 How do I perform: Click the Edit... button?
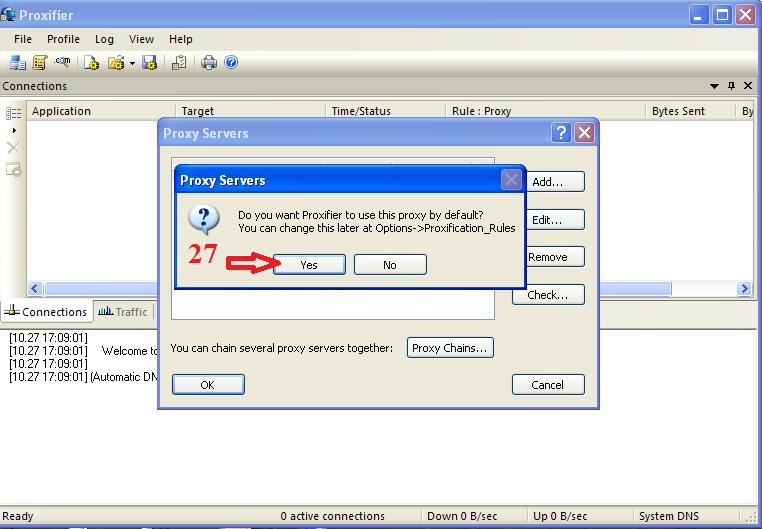(x=554, y=220)
